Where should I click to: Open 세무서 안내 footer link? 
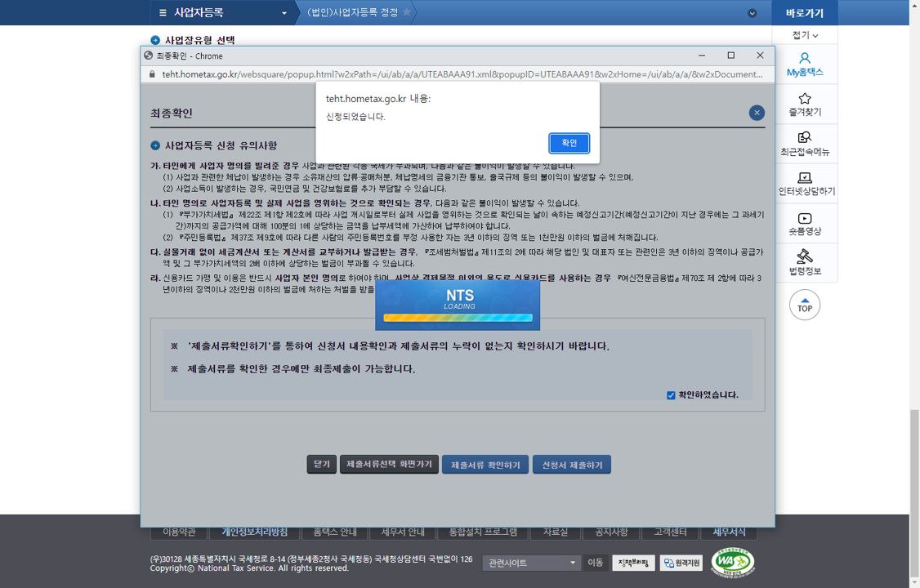pyautogui.click(x=403, y=532)
